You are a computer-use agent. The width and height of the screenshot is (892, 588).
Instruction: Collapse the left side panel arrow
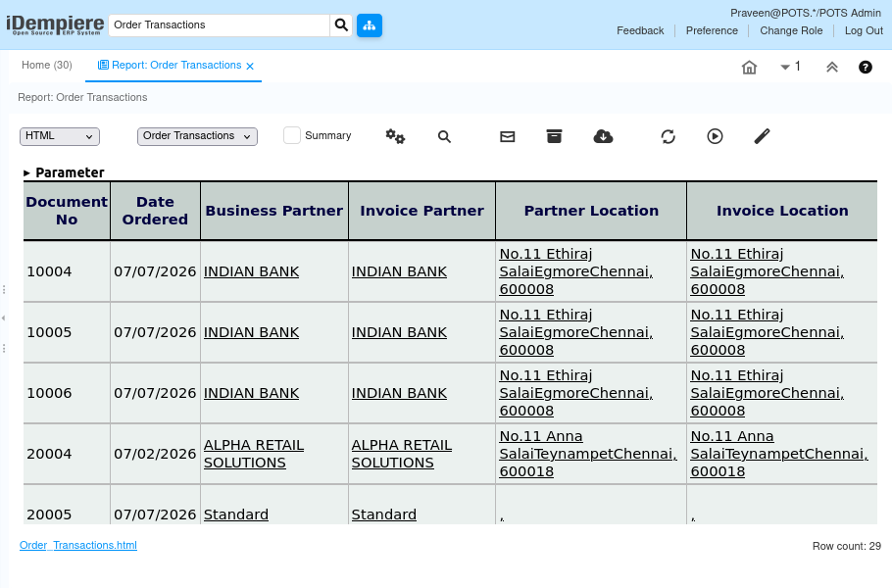pyautogui.click(x=3, y=318)
